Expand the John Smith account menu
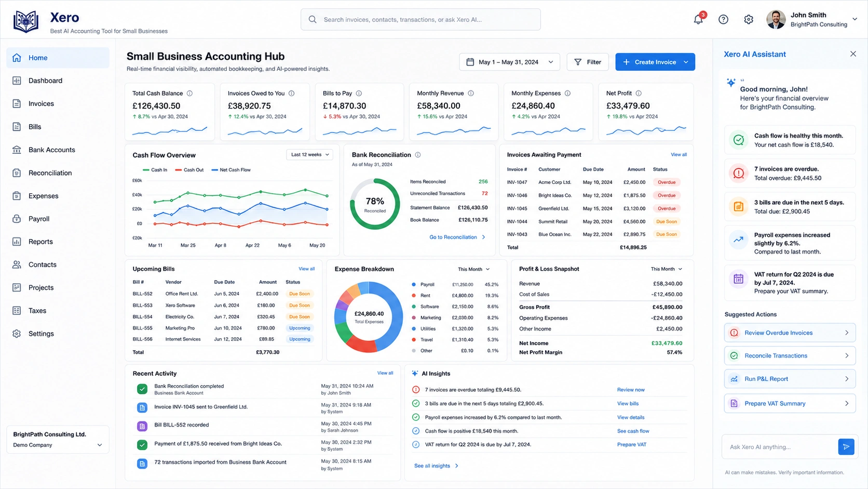This screenshot has width=868, height=489. tap(855, 19)
